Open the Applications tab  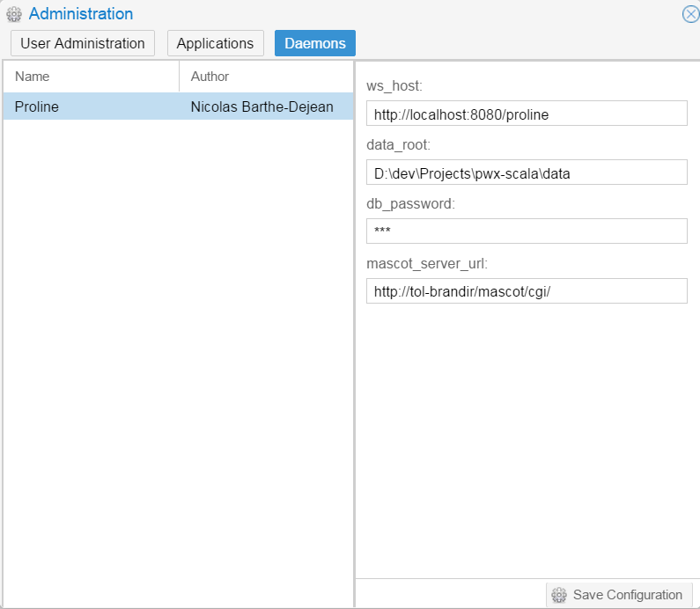tap(215, 43)
